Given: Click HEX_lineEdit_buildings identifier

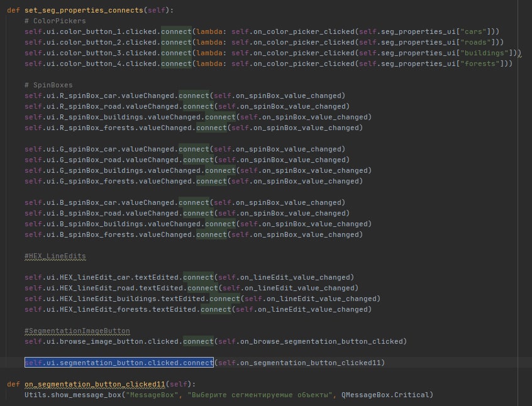Looking at the screenshot, I should pyautogui.click(x=108, y=299).
